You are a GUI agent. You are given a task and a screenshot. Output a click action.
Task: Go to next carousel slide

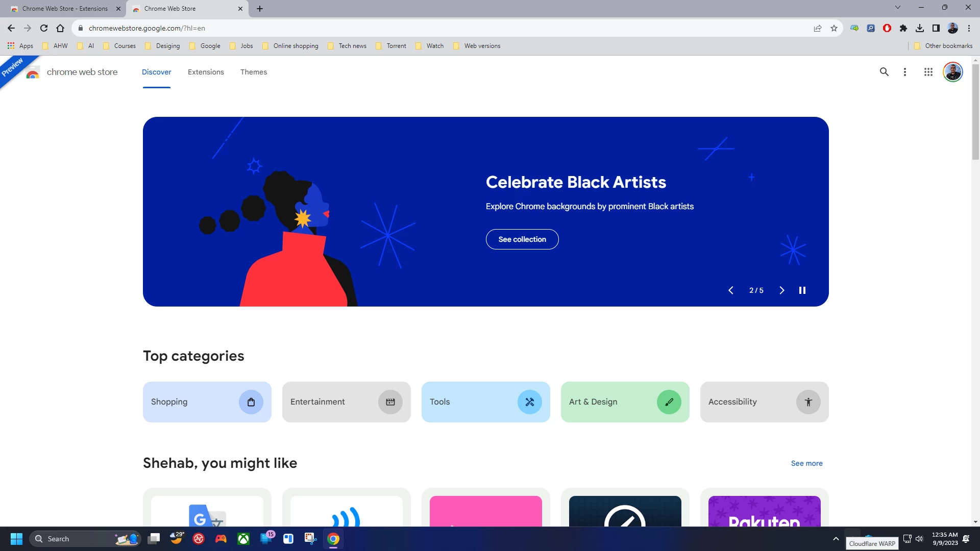click(782, 290)
